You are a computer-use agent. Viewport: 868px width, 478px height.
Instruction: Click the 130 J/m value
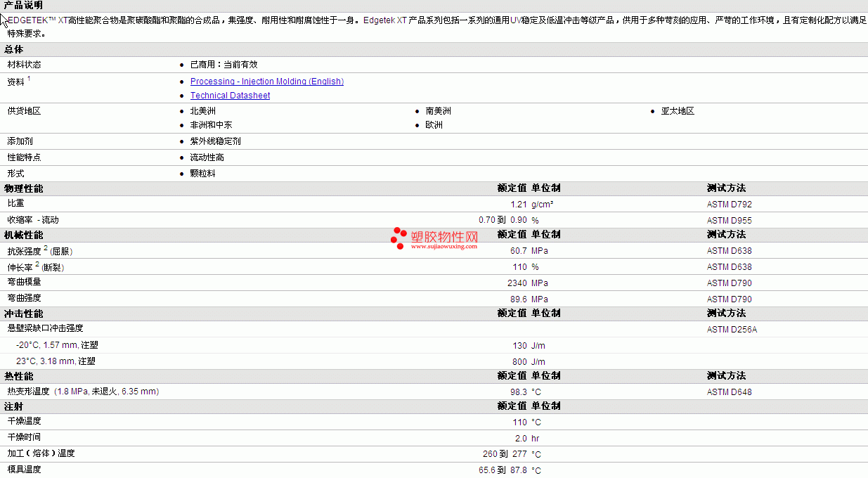pos(529,346)
